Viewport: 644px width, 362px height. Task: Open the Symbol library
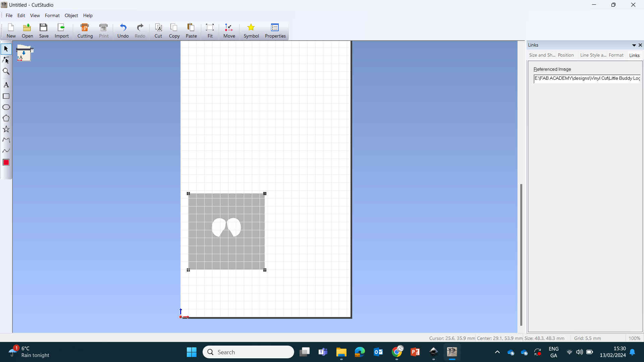point(251,31)
